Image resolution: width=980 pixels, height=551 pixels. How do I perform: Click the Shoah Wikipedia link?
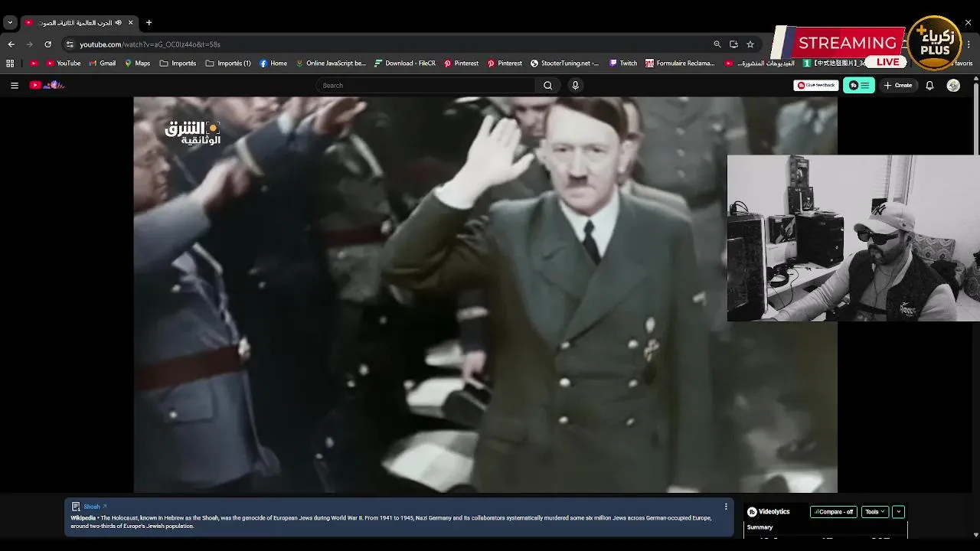[x=92, y=507]
